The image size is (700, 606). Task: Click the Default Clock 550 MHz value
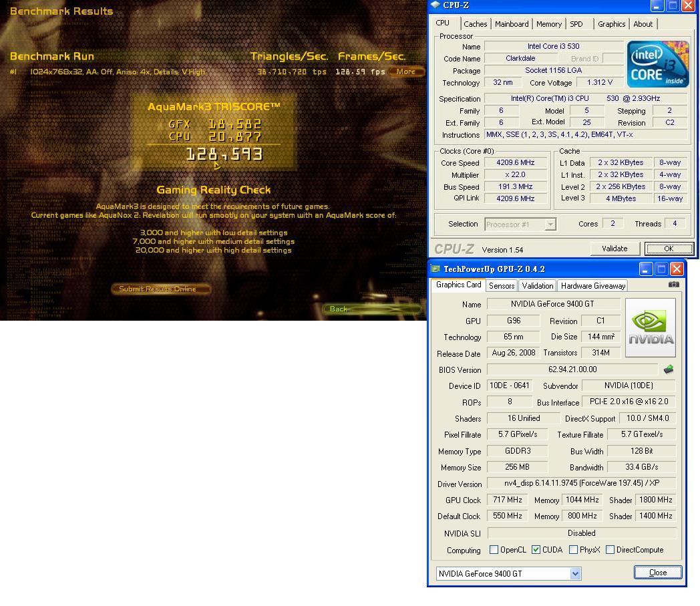point(507,516)
